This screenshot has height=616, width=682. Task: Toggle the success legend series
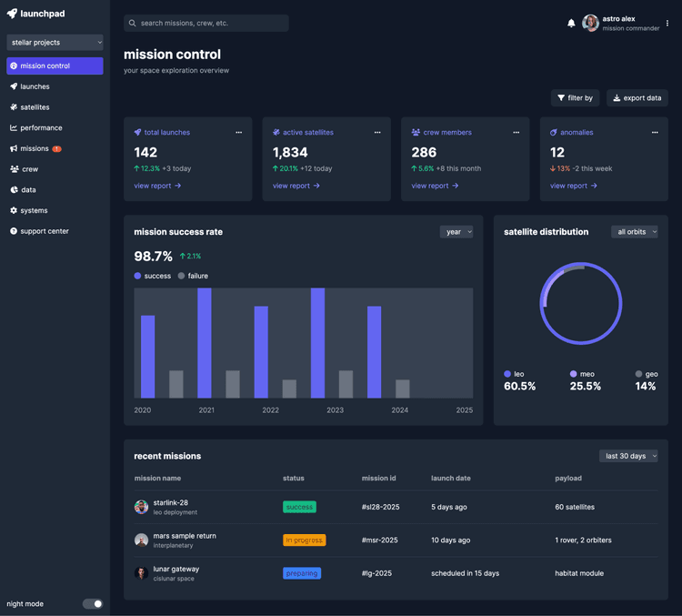153,276
